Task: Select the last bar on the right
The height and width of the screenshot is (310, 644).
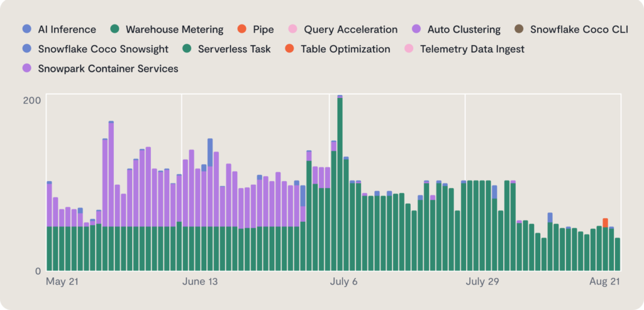Action: click(618, 255)
